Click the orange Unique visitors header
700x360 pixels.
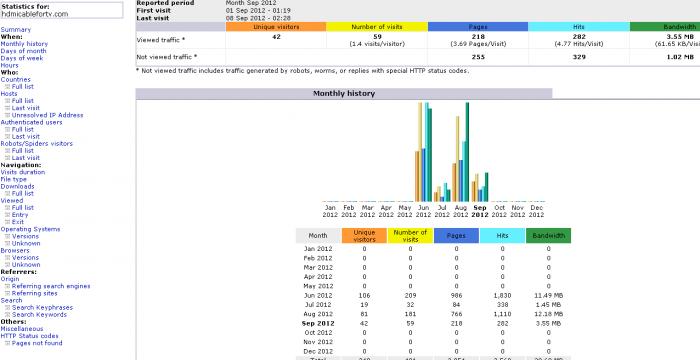(276, 27)
